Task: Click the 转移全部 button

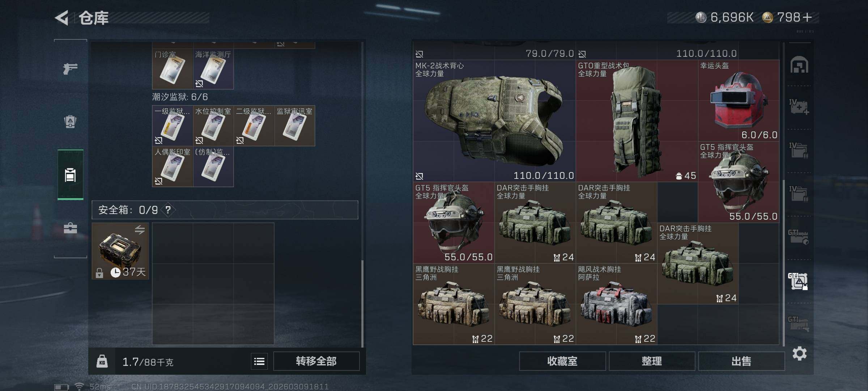Action: click(x=316, y=361)
